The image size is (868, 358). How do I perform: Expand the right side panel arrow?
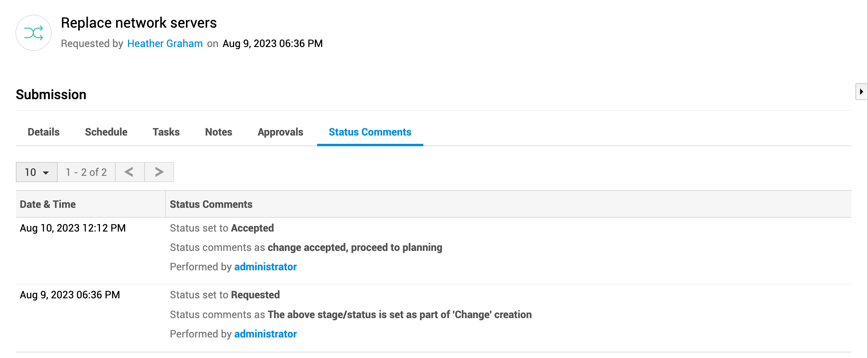(861, 92)
